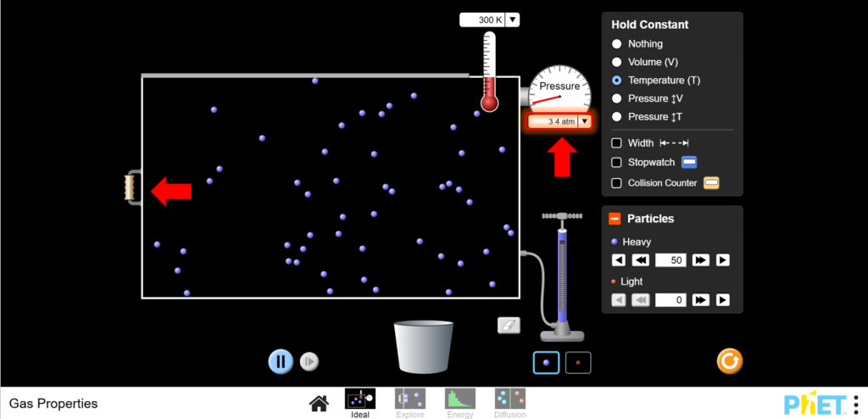Click the eraser button to remove particles
This screenshot has width=868, height=419.
[x=509, y=326]
